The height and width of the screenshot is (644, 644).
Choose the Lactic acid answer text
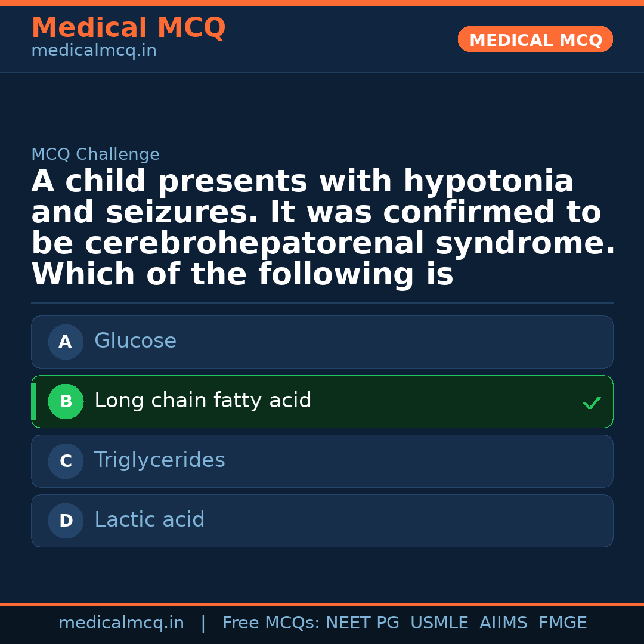pyautogui.click(x=149, y=520)
